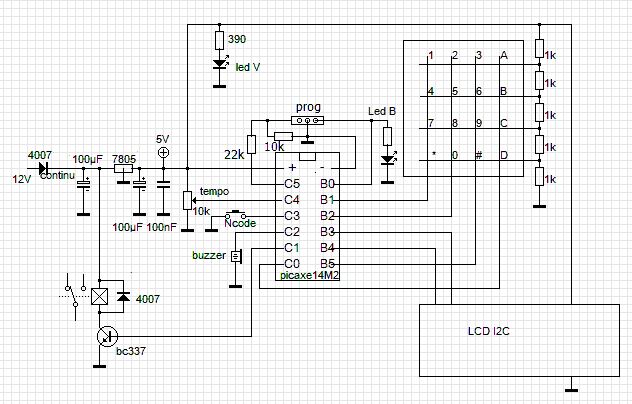Select the "buzzer" label

[x=209, y=255]
